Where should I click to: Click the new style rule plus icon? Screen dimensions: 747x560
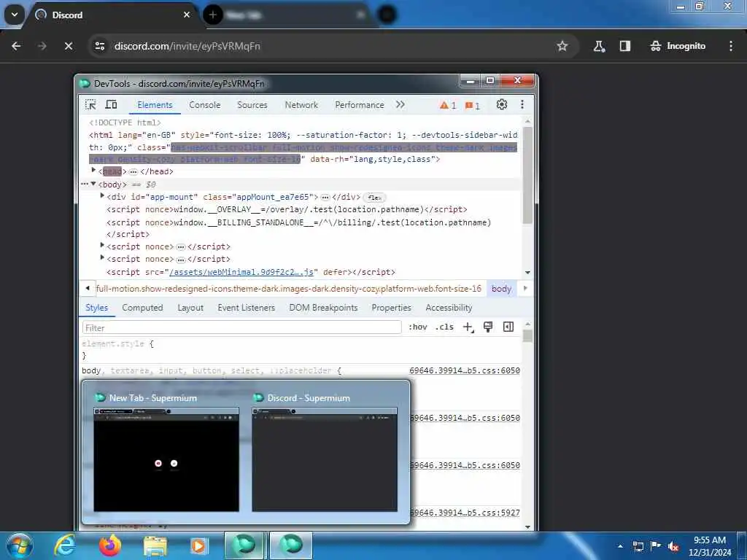click(468, 327)
